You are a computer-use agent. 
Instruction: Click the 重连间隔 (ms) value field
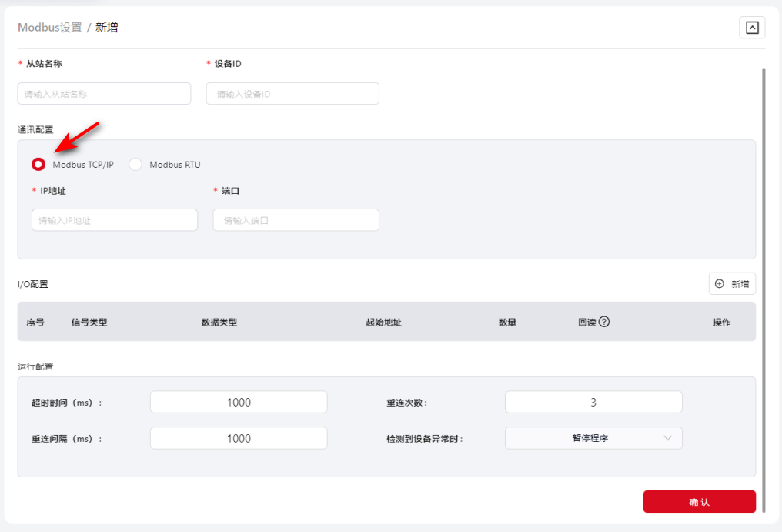(x=239, y=438)
